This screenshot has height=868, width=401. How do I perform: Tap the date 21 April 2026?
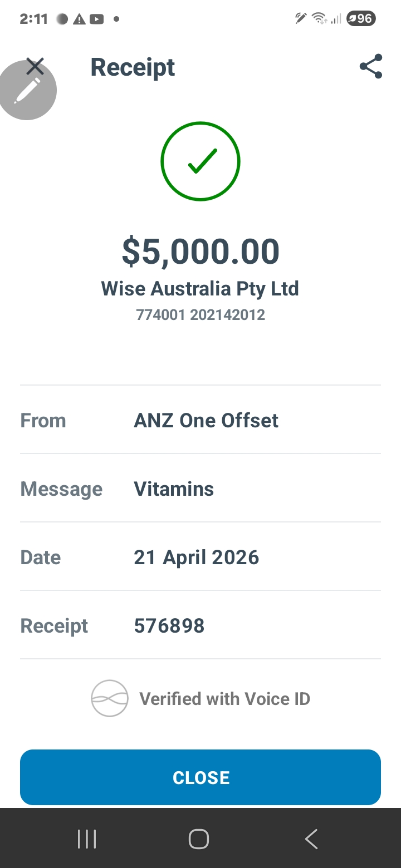click(x=196, y=557)
